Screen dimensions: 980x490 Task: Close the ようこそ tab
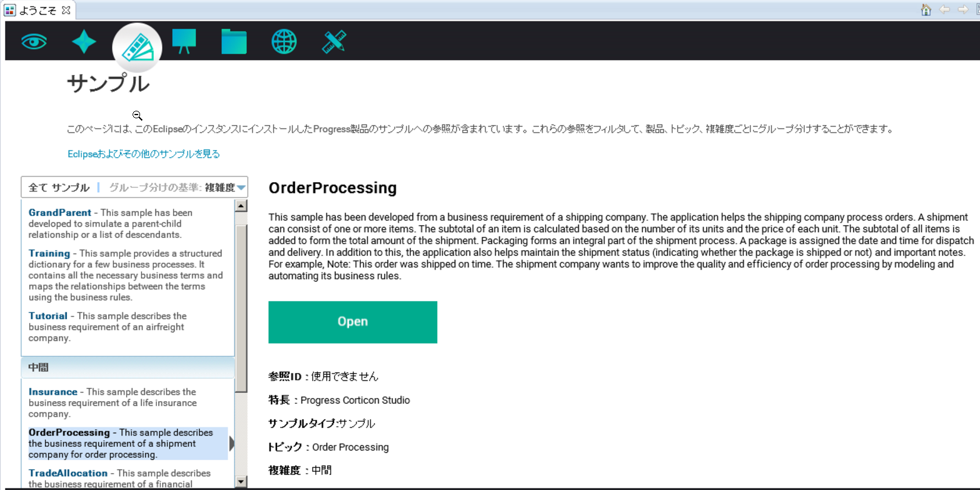click(66, 10)
